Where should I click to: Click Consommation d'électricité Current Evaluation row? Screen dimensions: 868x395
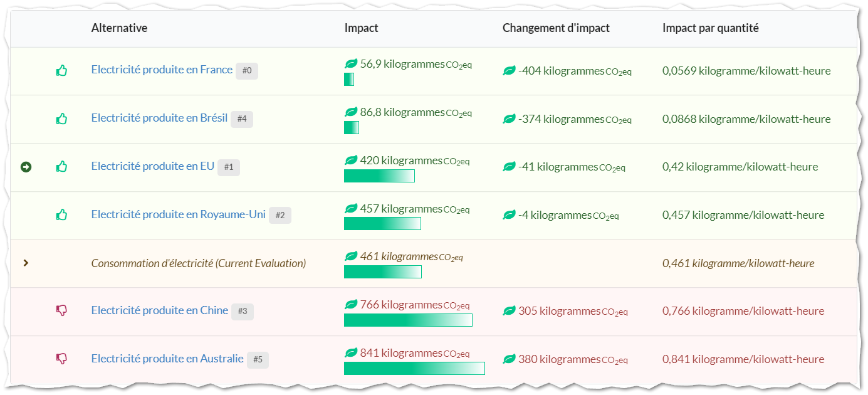[434, 263]
